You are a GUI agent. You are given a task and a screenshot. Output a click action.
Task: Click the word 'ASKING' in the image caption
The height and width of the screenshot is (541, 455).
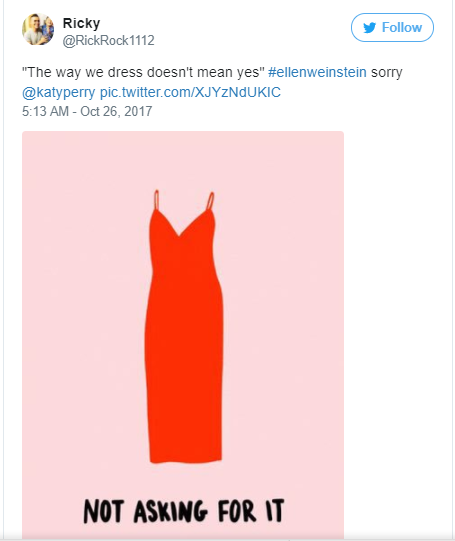[170, 511]
